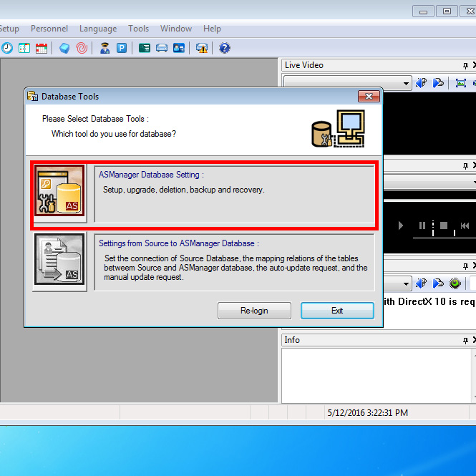This screenshot has height=476, width=476.
Task: Open the Window menu
Action: coord(176,29)
